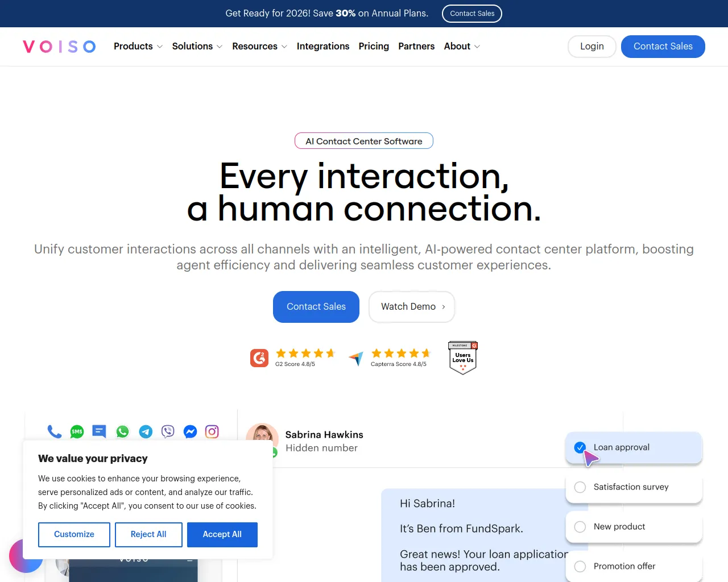The height and width of the screenshot is (582, 728).
Task: Open the Instagram channel icon
Action: pos(212,432)
